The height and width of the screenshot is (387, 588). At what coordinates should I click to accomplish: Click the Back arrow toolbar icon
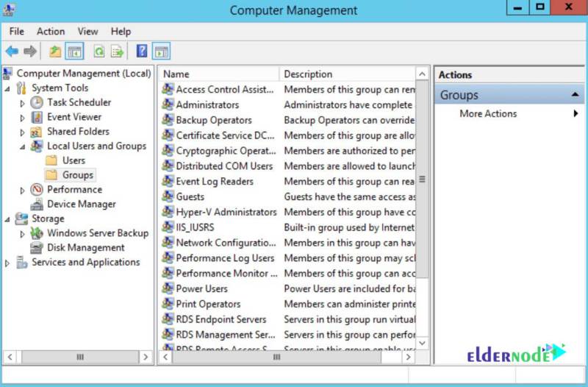(x=12, y=51)
